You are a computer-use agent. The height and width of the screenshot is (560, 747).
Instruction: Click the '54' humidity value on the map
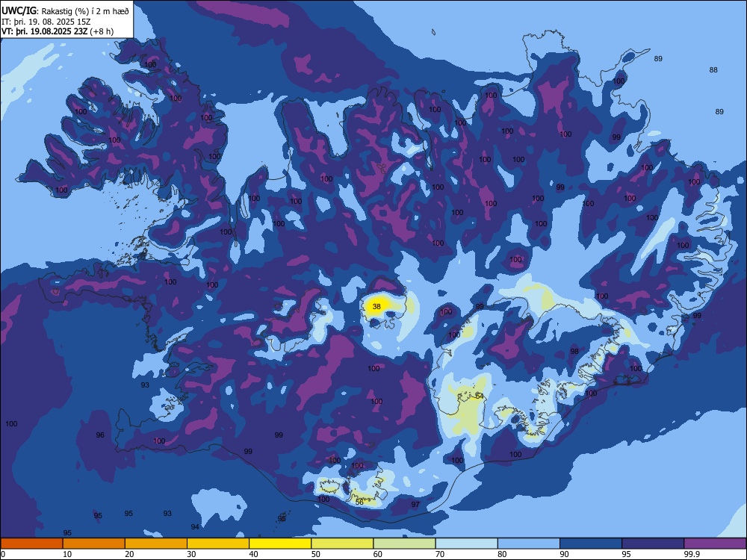point(480,396)
